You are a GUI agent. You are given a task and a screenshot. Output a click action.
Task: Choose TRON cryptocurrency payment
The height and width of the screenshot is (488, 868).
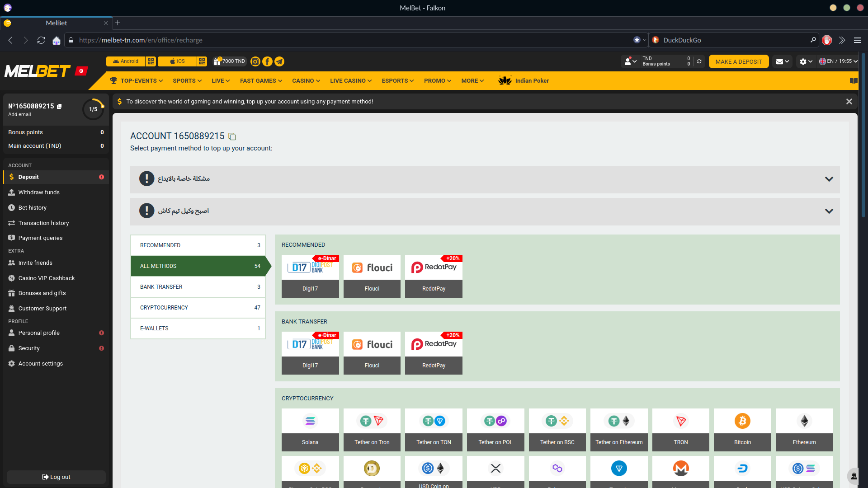pyautogui.click(x=681, y=430)
